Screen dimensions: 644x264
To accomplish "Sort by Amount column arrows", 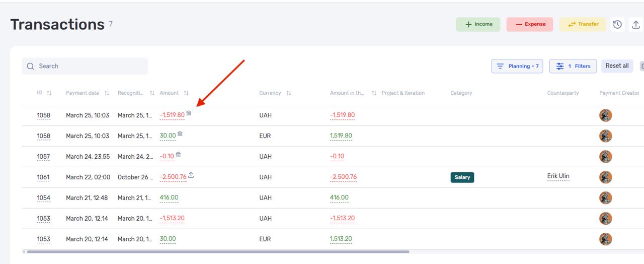I will (186, 93).
